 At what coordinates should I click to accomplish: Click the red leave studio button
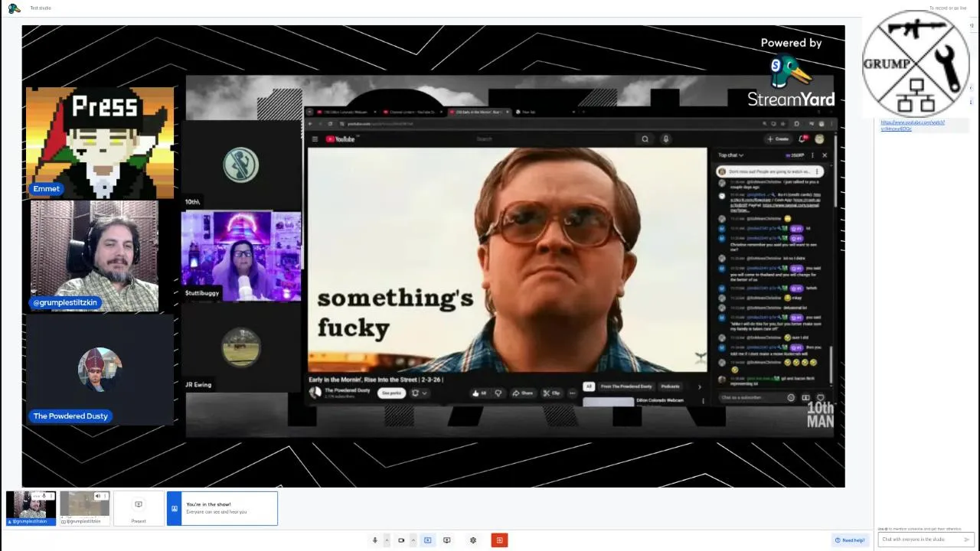tap(498, 540)
